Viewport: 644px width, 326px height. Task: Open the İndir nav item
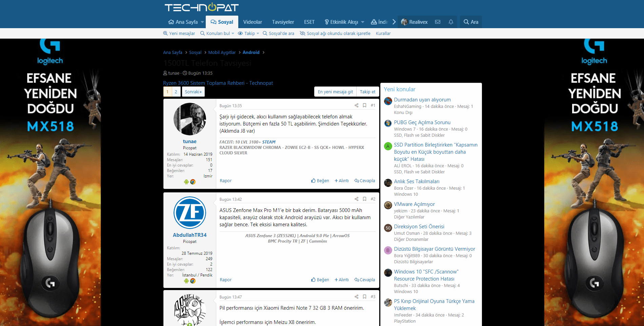379,22
